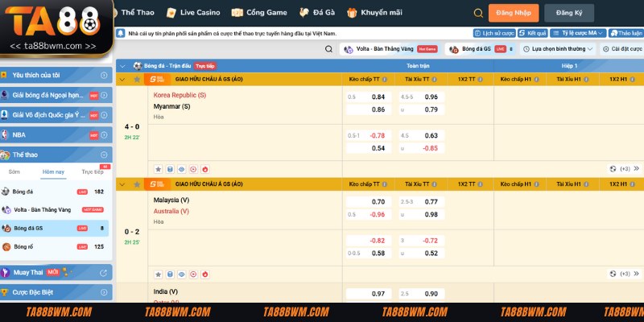
Task: Switch to the Hôm nay tab
Action: (53, 171)
